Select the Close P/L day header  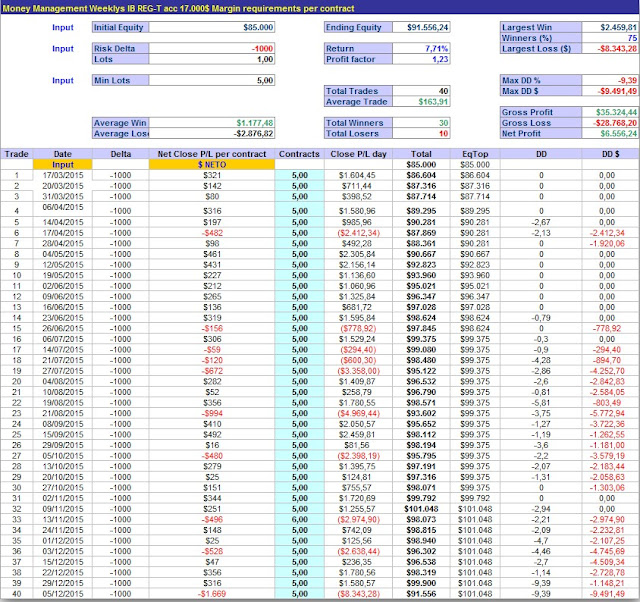pos(358,154)
